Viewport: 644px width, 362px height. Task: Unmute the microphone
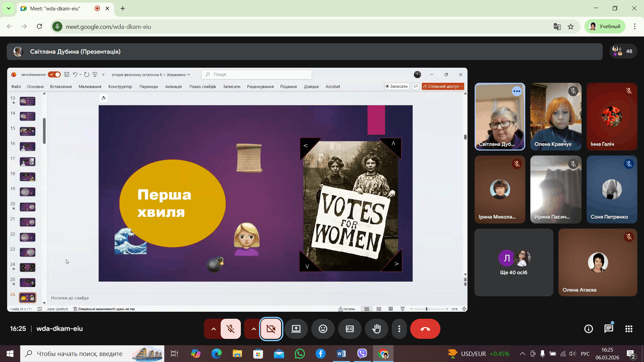point(231,329)
